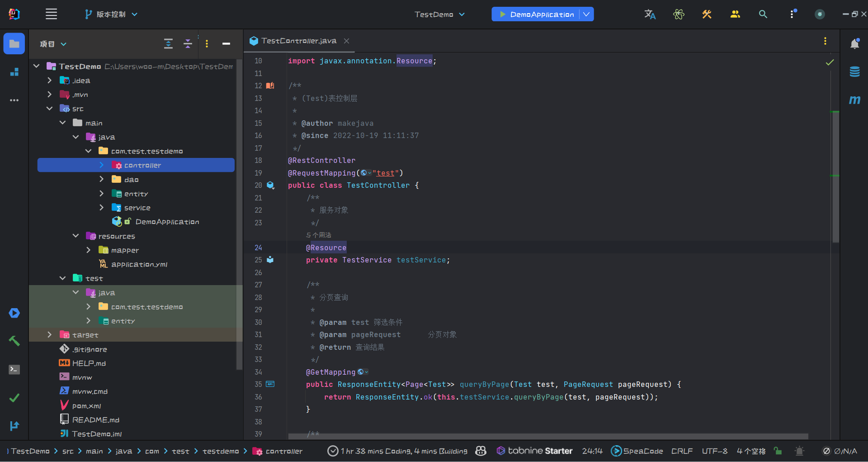Open the Maven tool window
This screenshot has height=462, width=868.
854,100
